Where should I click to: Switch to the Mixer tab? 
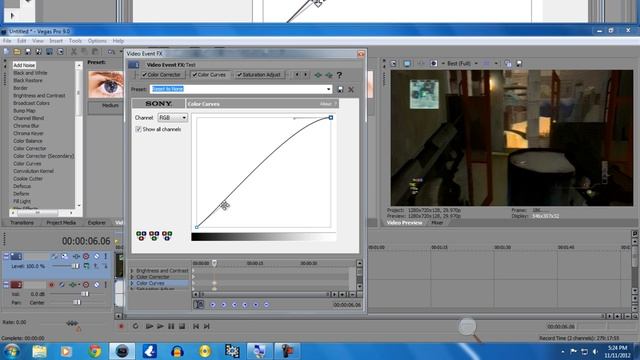pyautogui.click(x=437, y=223)
